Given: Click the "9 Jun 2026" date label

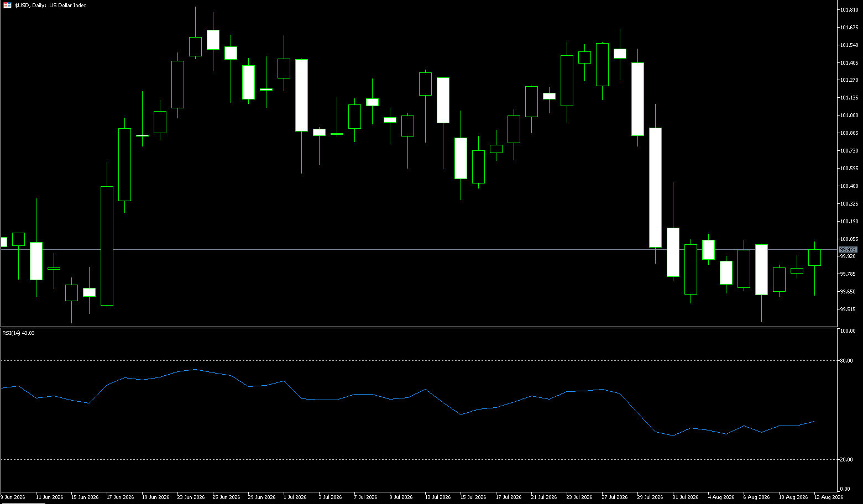Looking at the screenshot, I should tap(13, 497).
